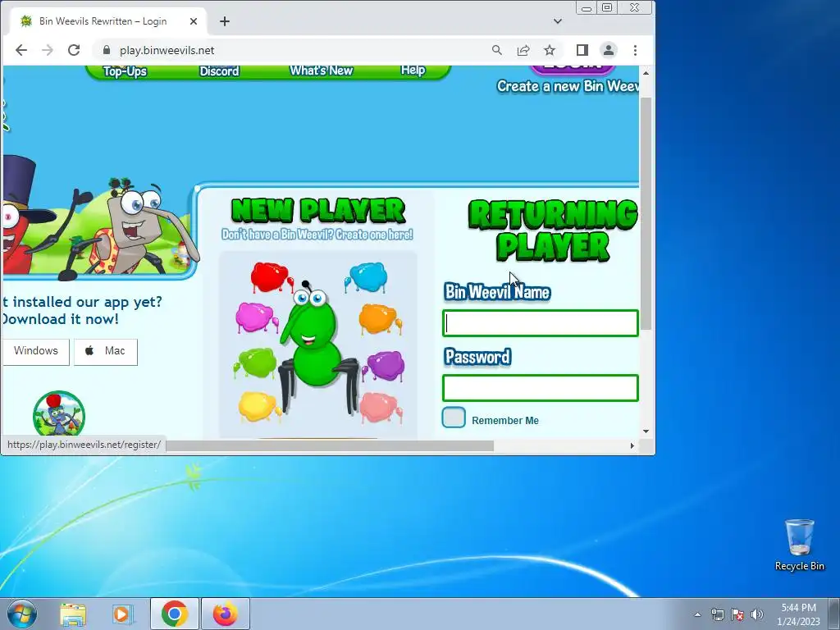Viewport: 840px width, 630px height.
Task: Download the Mac app
Action: 106,352
